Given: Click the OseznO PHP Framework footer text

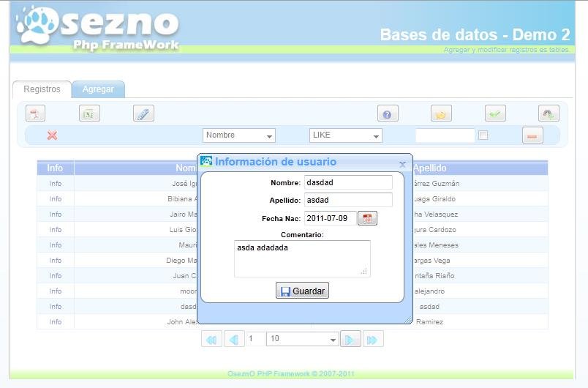Looking at the screenshot, I should 291,374.
